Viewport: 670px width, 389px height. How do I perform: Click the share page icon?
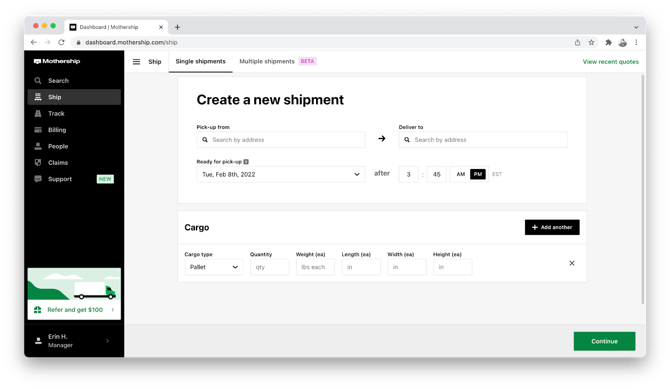(577, 42)
